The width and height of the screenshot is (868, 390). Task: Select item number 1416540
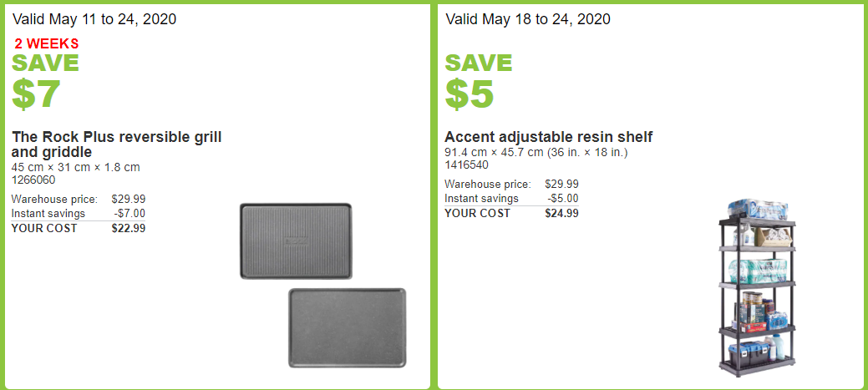(x=467, y=165)
